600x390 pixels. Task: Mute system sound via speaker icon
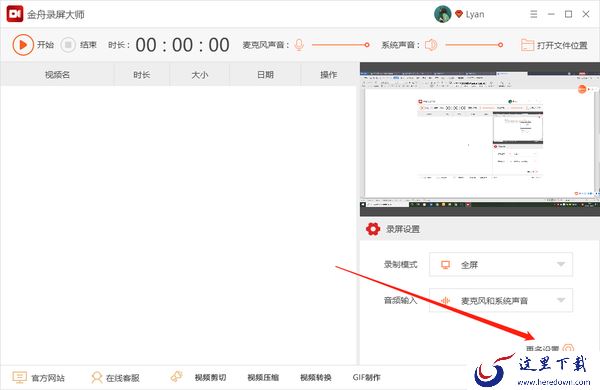click(x=431, y=45)
